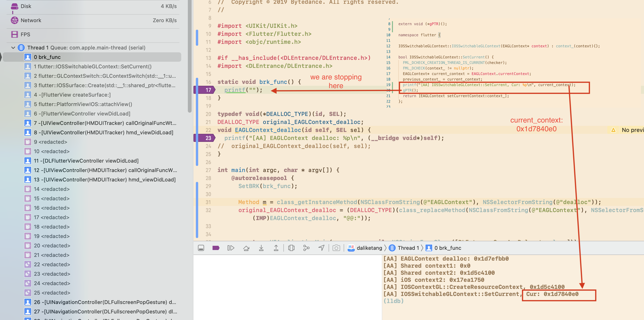Viewport: 644px width, 320px height.
Task: Click the Simulate Location arrow icon
Action: (x=321, y=248)
